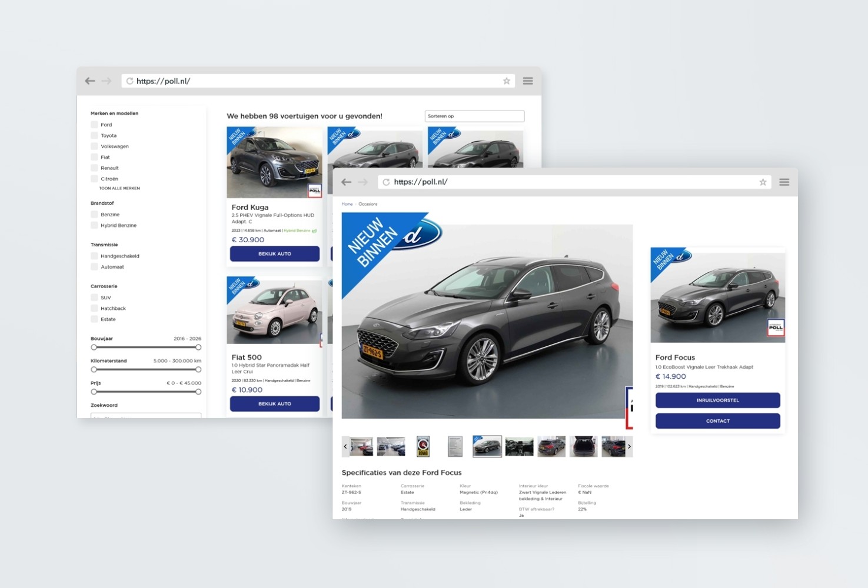Screen dimensions: 868x588
Task: Click the Contact button
Action: point(718,421)
